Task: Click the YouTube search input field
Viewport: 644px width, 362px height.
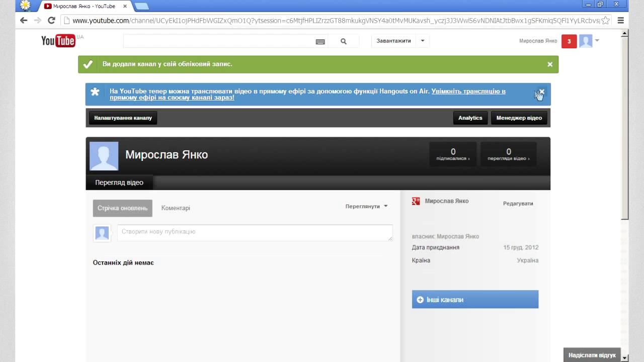Action: 219,42
